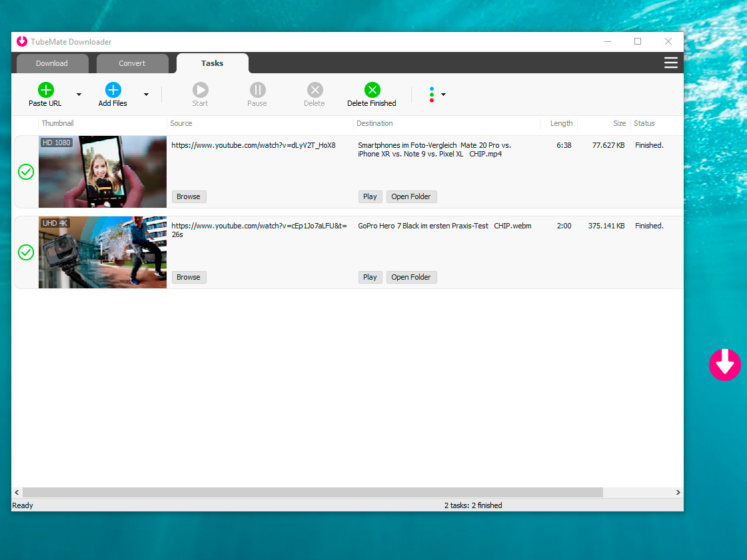Open the dropdown beside the three-dot icon

click(442, 95)
